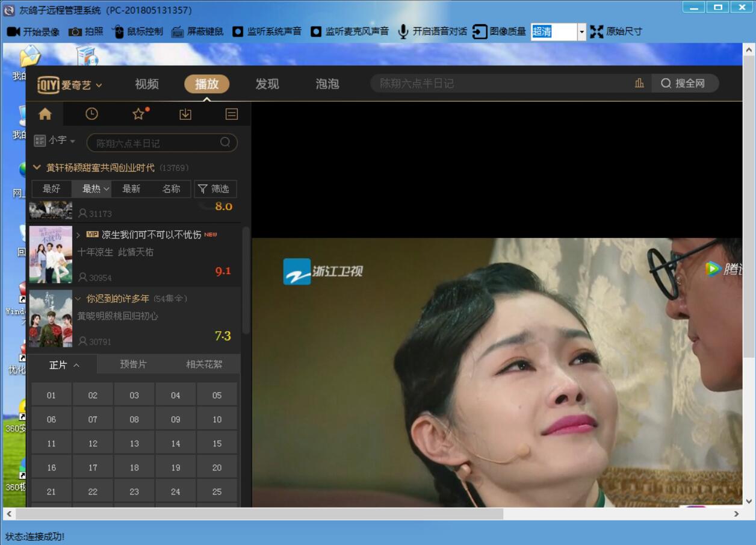The image size is (756, 545).
Task: Select the 播放 tab
Action: coord(206,84)
